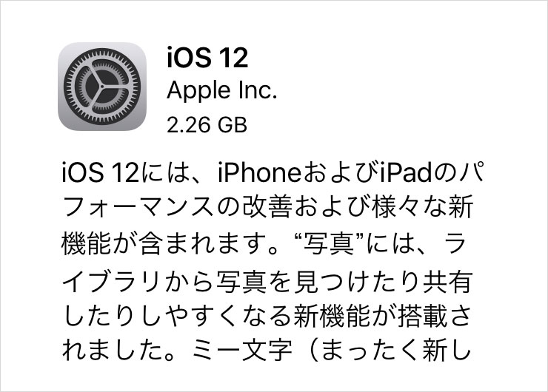
Task: Click the word iPad in description
Action: click(x=406, y=172)
